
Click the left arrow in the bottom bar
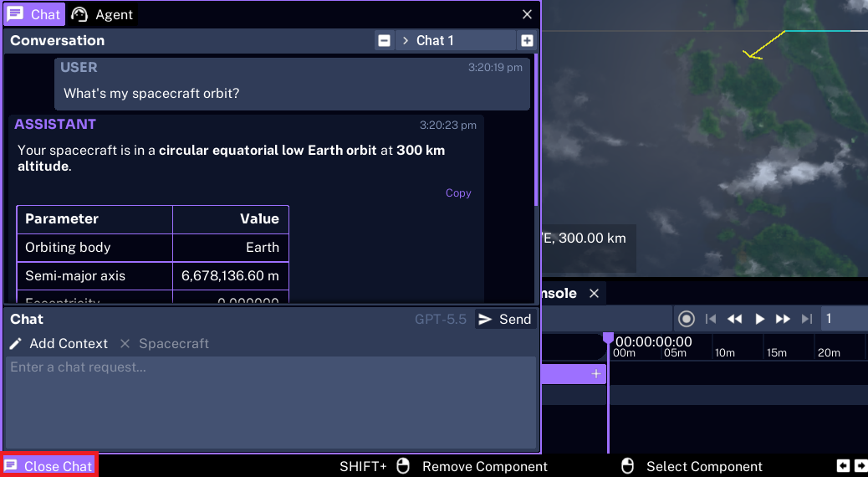[x=843, y=466]
